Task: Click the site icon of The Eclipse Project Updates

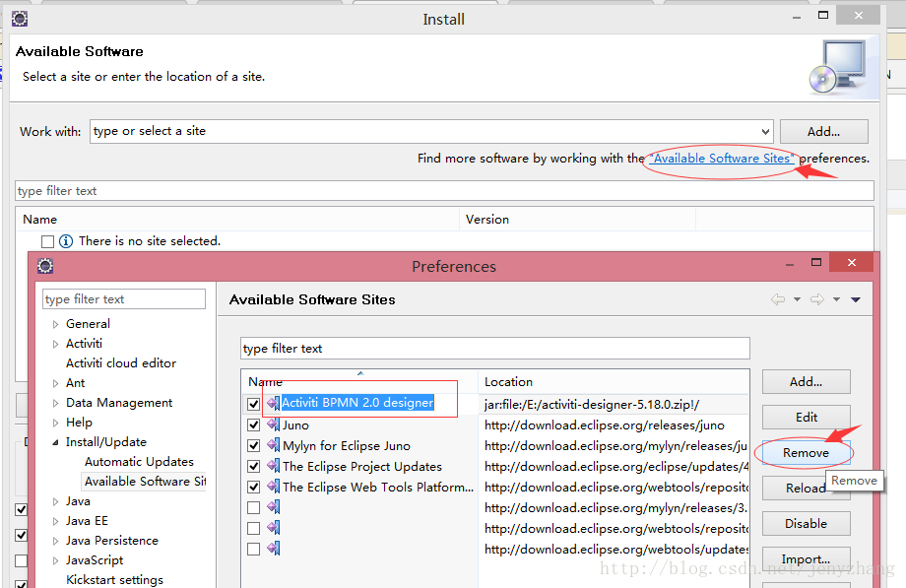Action: click(274, 467)
